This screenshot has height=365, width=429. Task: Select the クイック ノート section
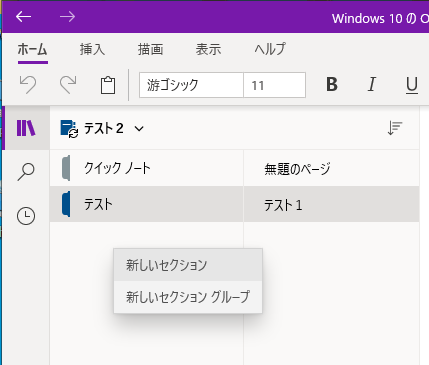[147, 168]
